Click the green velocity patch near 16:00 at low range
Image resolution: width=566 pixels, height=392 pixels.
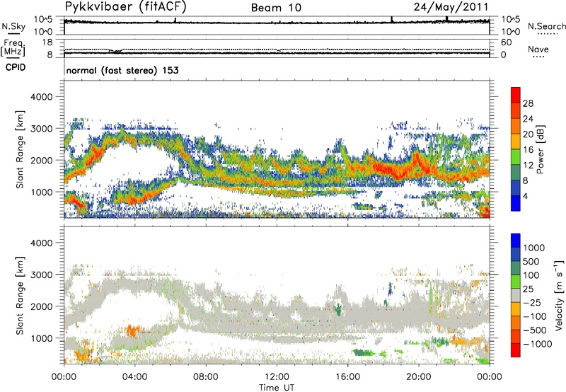[364, 352]
